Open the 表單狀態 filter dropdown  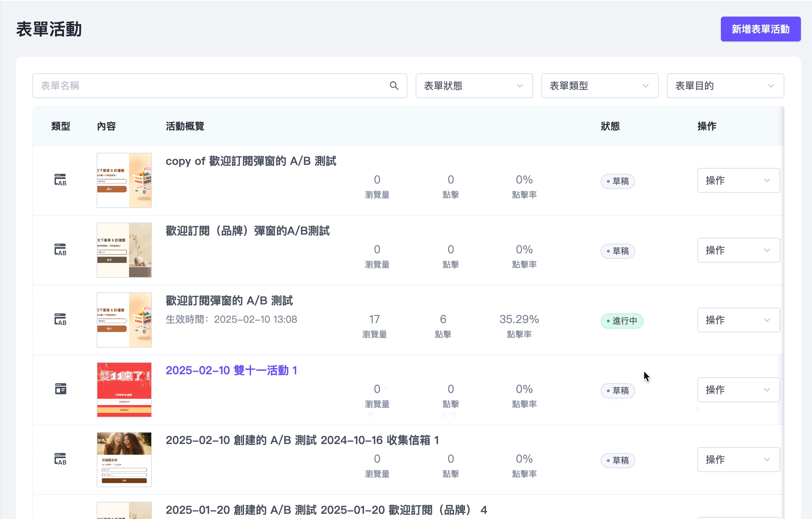(x=474, y=86)
